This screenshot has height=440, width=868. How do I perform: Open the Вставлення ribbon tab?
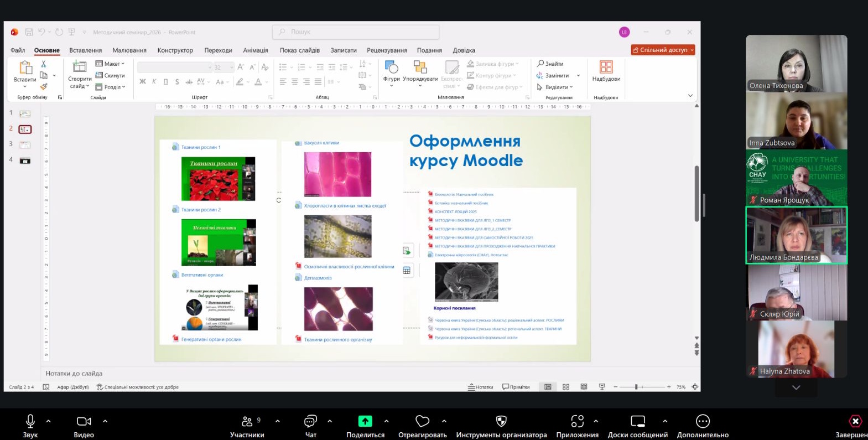click(x=85, y=50)
